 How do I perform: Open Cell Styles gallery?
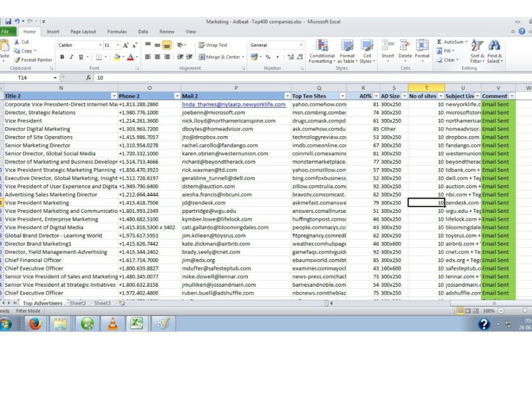[367, 51]
